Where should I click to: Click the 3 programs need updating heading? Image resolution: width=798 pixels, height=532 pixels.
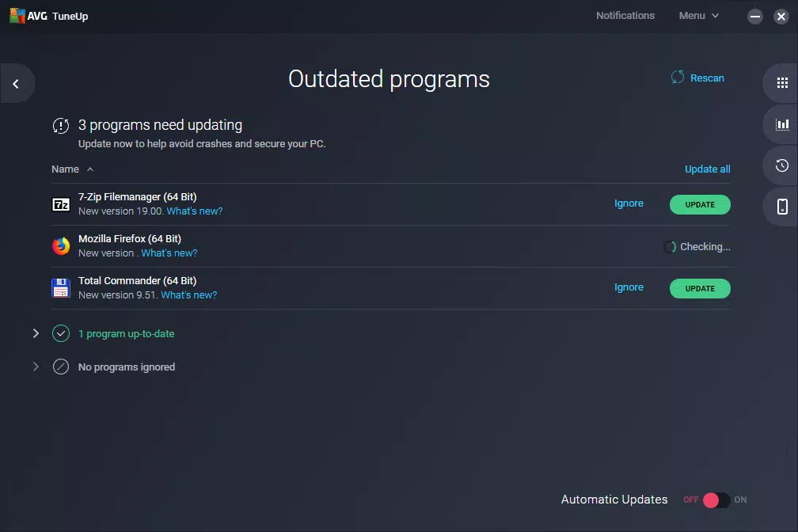[x=160, y=125]
